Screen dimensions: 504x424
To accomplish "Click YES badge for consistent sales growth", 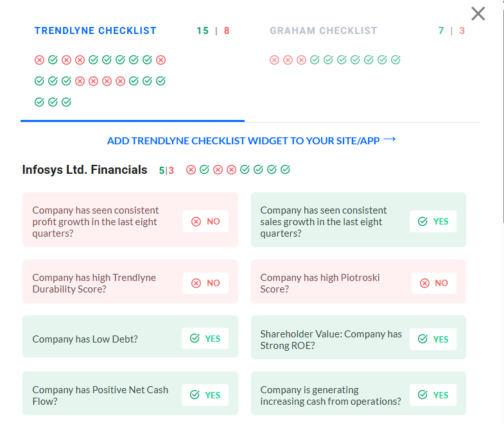I will [x=433, y=221].
